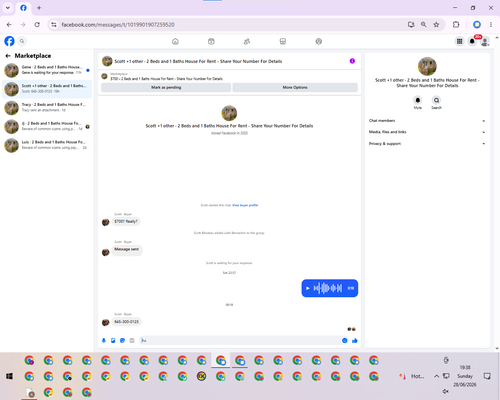Click muted volume icon in system tray
500x400 pixels.
[x=446, y=391]
